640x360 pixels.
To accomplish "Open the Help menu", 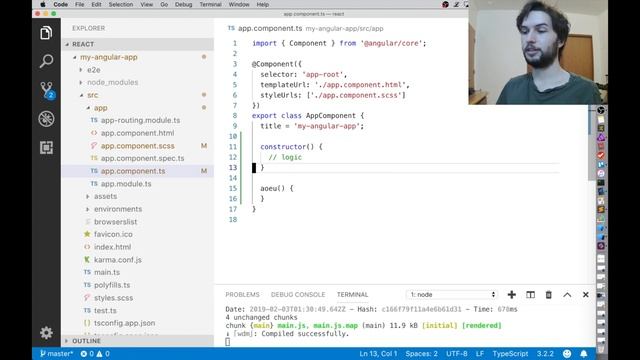I will pos(263,4).
